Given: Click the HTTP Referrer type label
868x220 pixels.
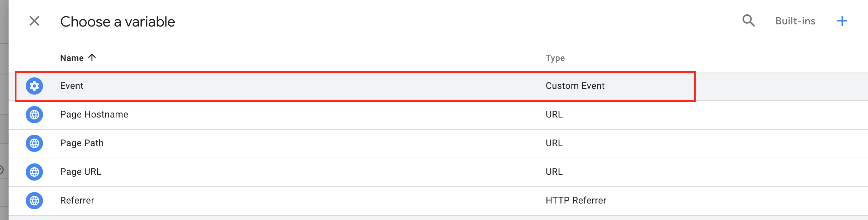Looking at the screenshot, I should [x=576, y=201].
